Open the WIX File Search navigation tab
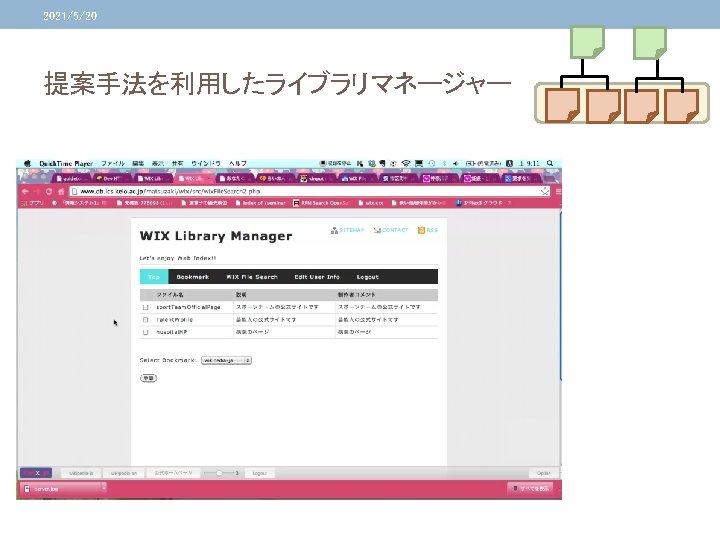 (x=252, y=277)
